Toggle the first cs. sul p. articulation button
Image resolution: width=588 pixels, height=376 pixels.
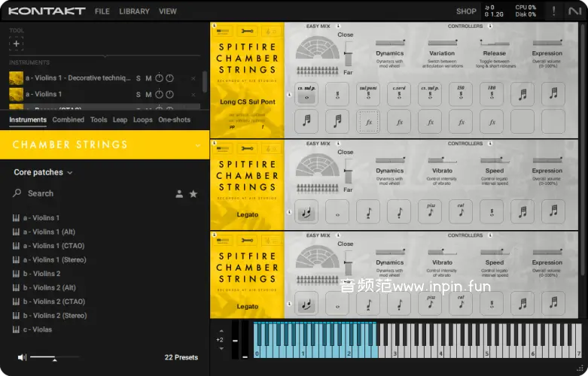coord(306,94)
